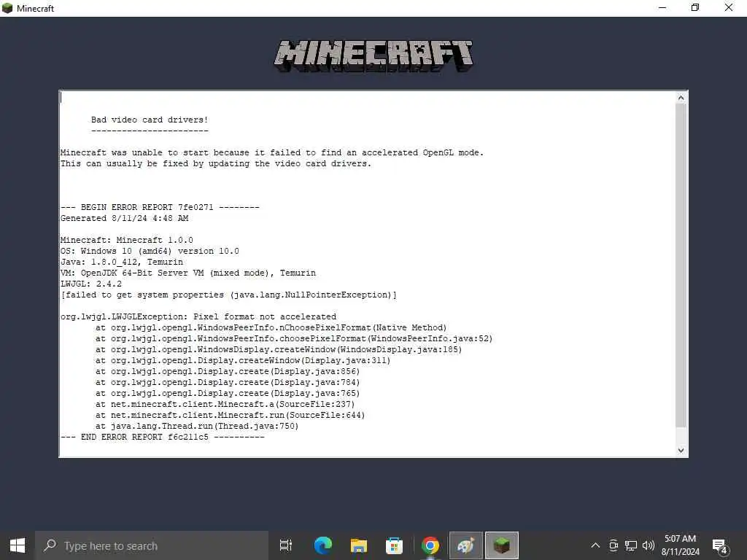Screen dimensions: 747x560
Task: Launch Google Chrome from the taskbar
Action: tap(430, 545)
